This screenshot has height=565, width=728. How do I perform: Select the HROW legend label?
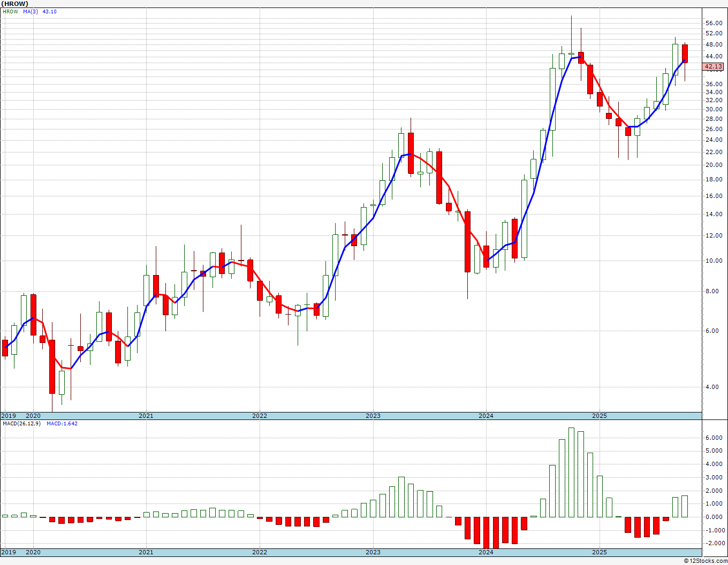pyautogui.click(x=10, y=11)
